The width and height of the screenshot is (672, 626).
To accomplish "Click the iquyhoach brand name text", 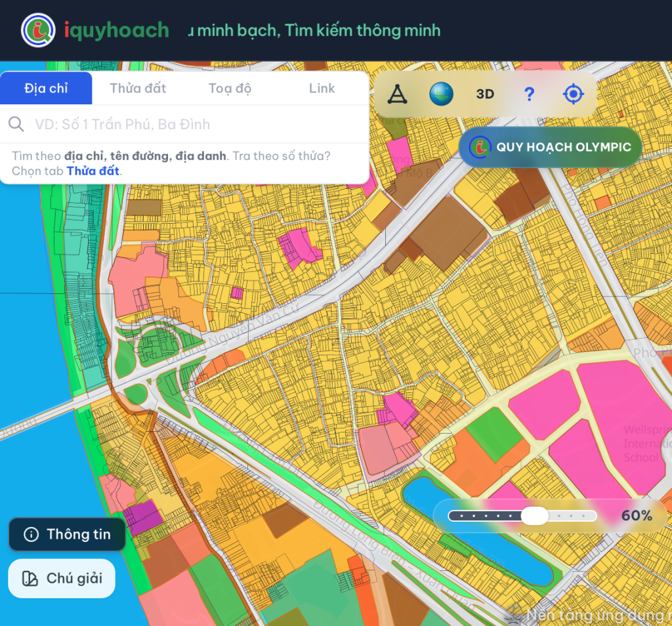I will [x=117, y=30].
